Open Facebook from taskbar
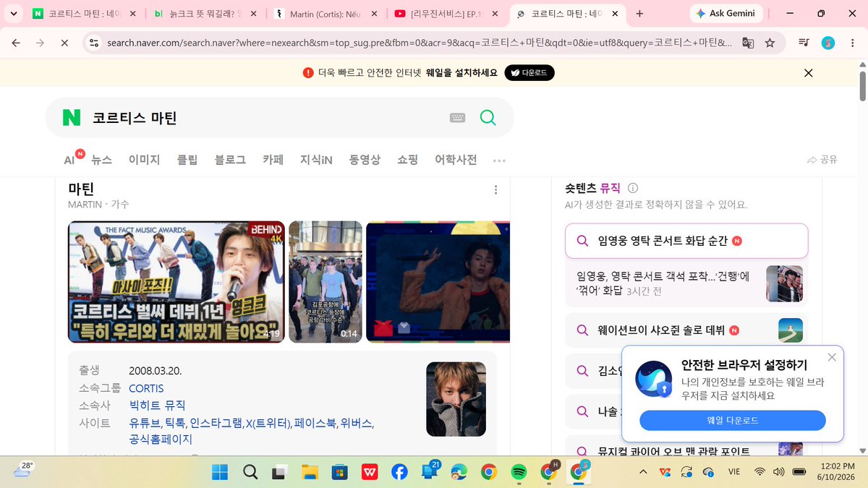The image size is (868, 488). click(x=399, y=472)
